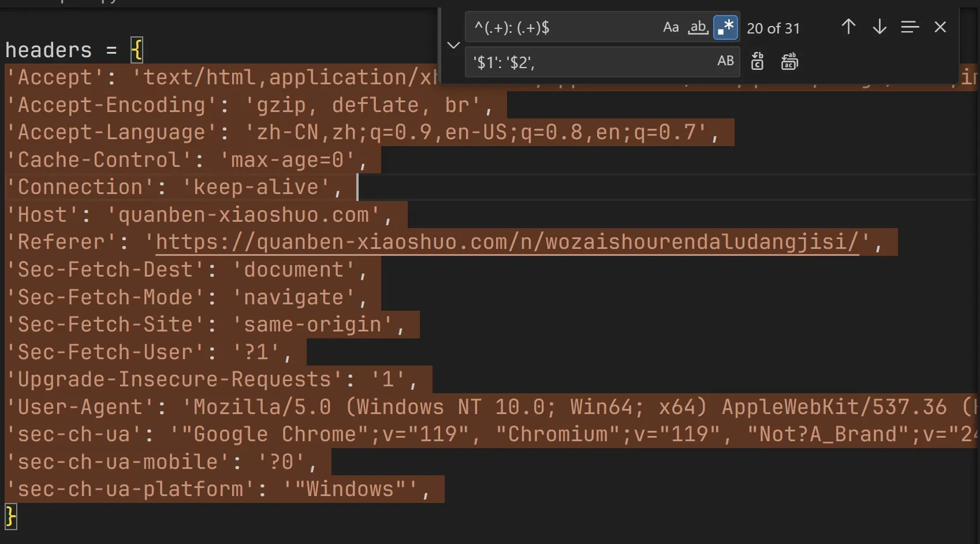
Task: Click the 'Sec-Fetch-Site' key
Action: (x=105, y=325)
